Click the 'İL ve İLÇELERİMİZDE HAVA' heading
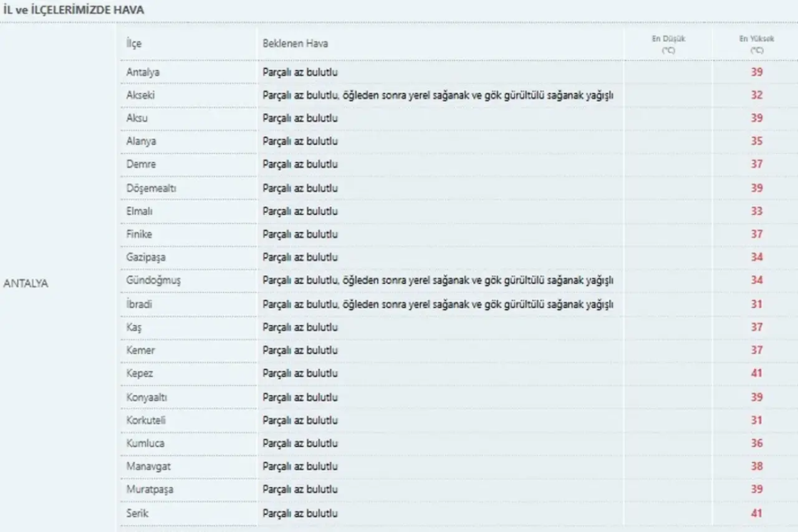 click(x=74, y=10)
